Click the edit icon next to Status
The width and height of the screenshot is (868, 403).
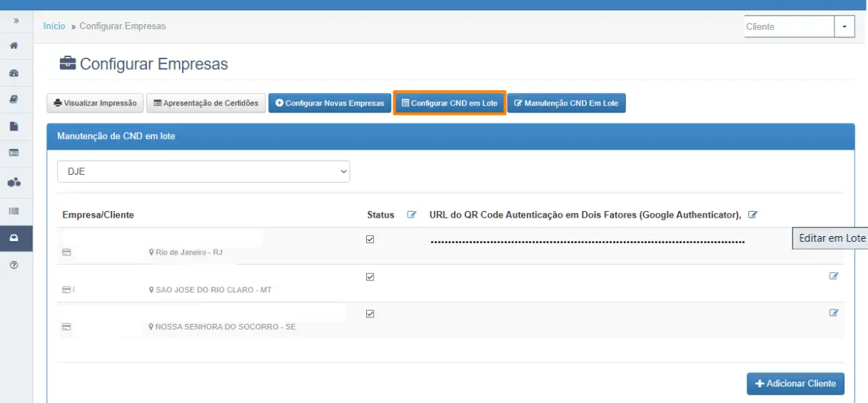point(411,215)
